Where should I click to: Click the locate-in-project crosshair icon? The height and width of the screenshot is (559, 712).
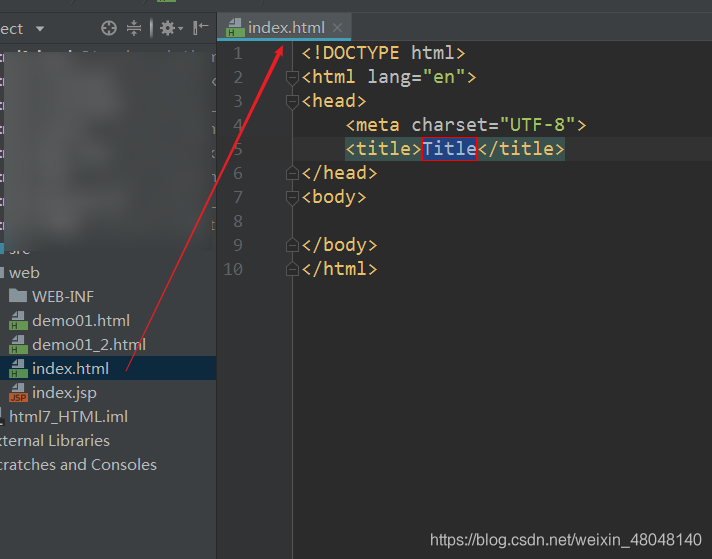(x=109, y=28)
